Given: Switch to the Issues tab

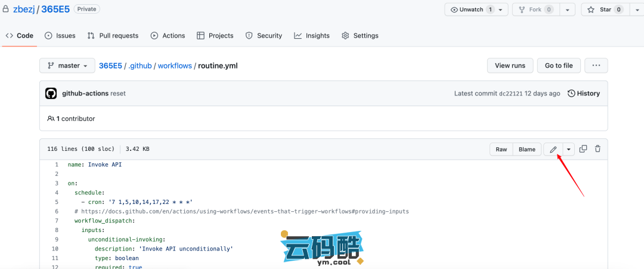Looking at the screenshot, I should (x=60, y=36).
